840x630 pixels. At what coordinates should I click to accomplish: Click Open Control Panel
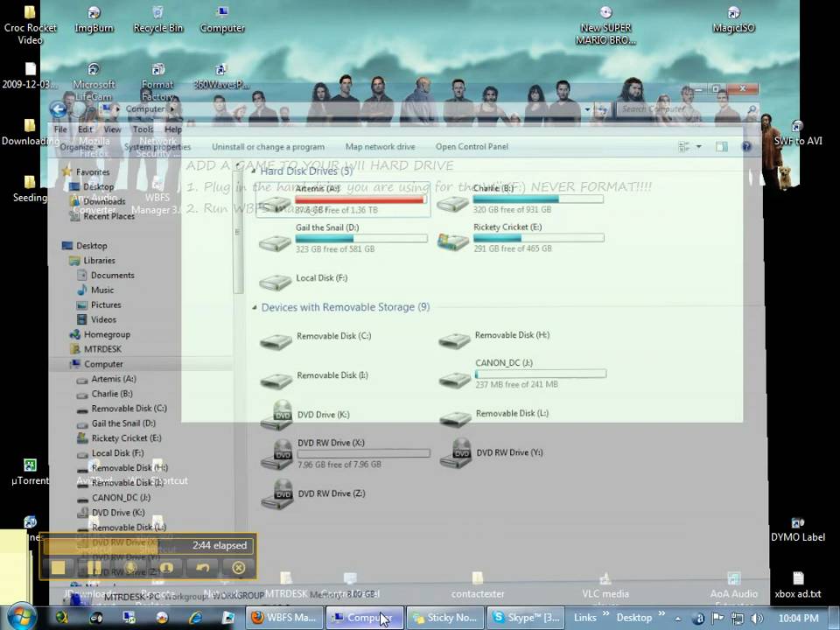(x=472, y=147)
